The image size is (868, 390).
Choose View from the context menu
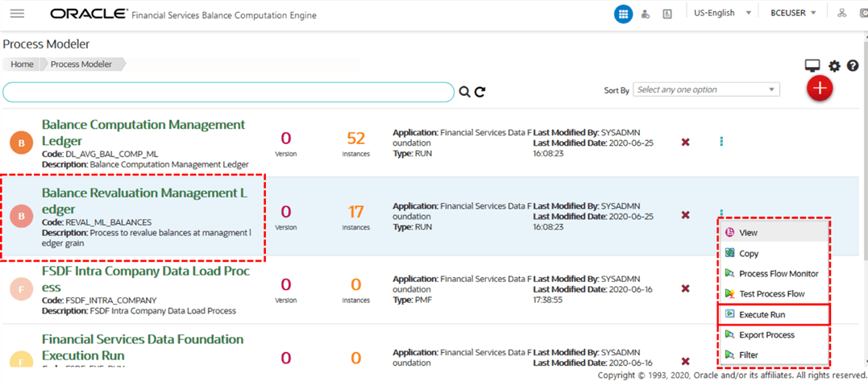(x=774, y=233)
